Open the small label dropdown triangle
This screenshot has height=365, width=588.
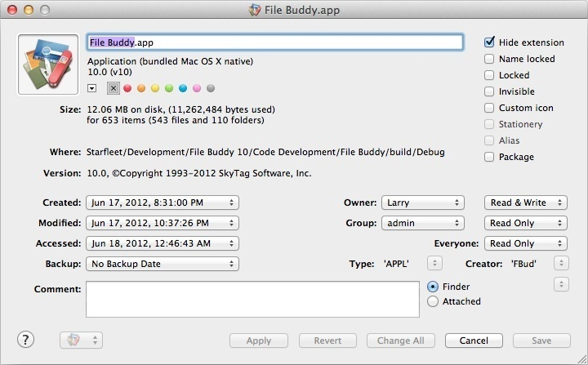click(x=91, y=88)
